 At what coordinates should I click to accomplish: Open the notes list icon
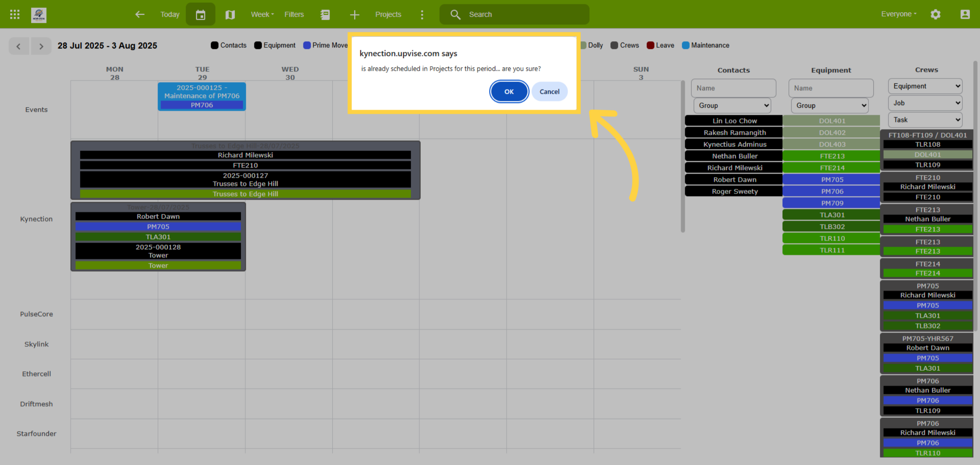point(325,14)
